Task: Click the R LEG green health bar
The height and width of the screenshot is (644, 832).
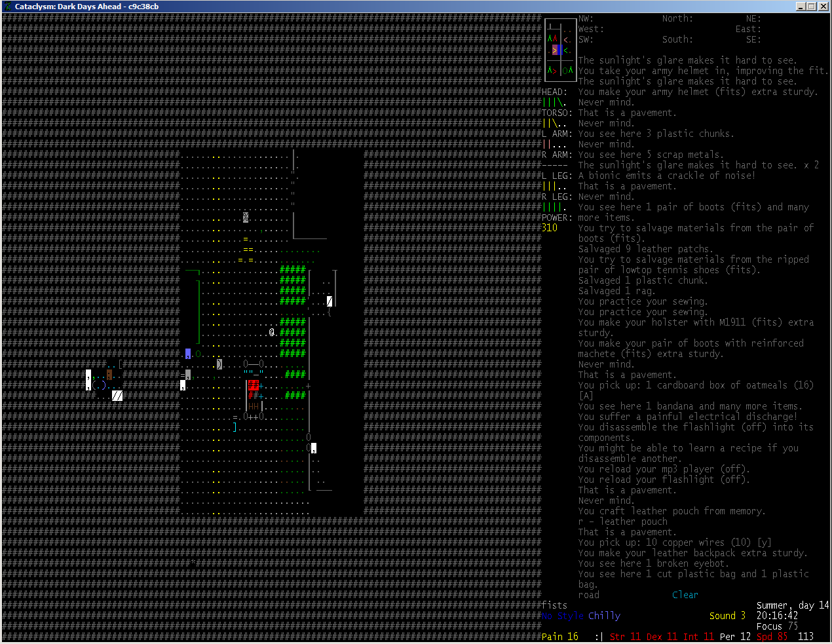Action: [554, 207]
